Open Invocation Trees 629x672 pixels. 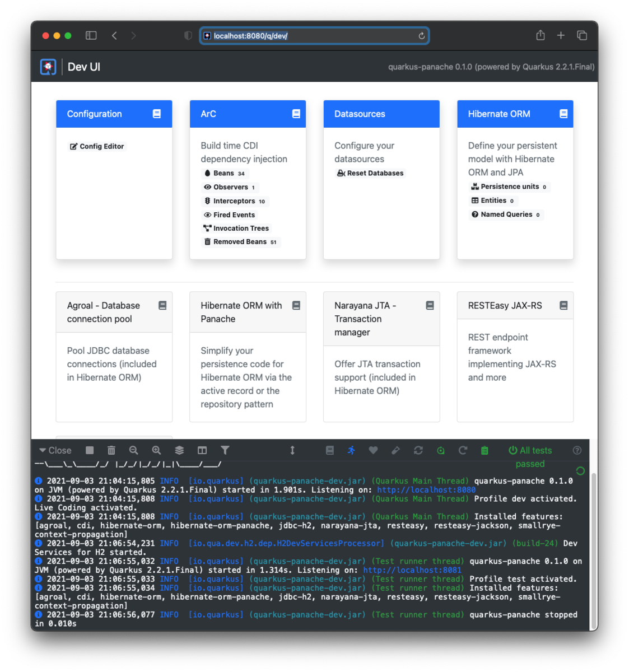236,228
